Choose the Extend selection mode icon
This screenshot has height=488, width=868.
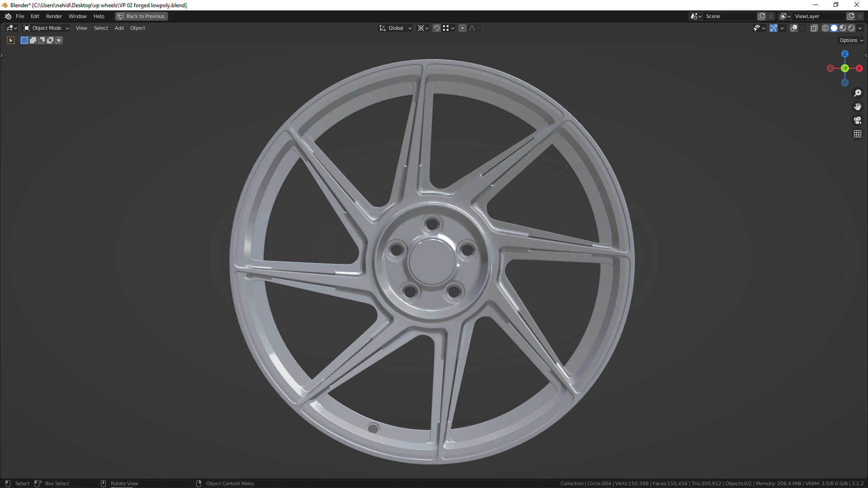pos(33,40)
